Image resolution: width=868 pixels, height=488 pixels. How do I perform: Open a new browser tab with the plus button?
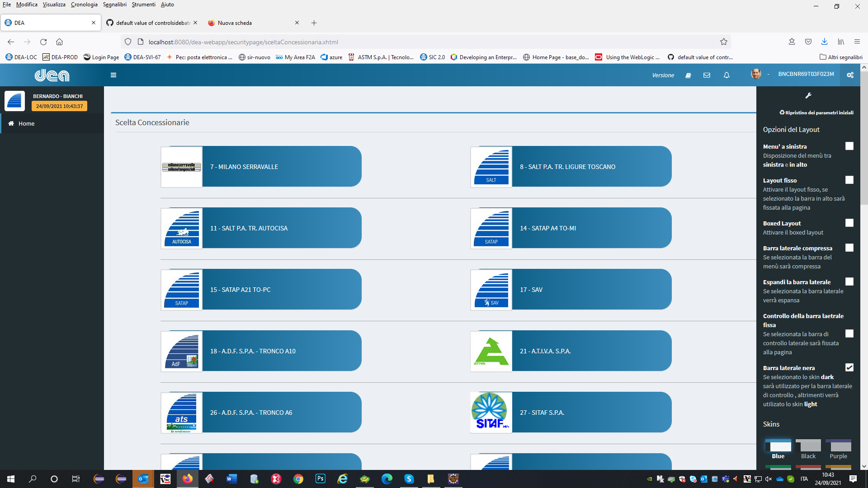pos(314,23)
